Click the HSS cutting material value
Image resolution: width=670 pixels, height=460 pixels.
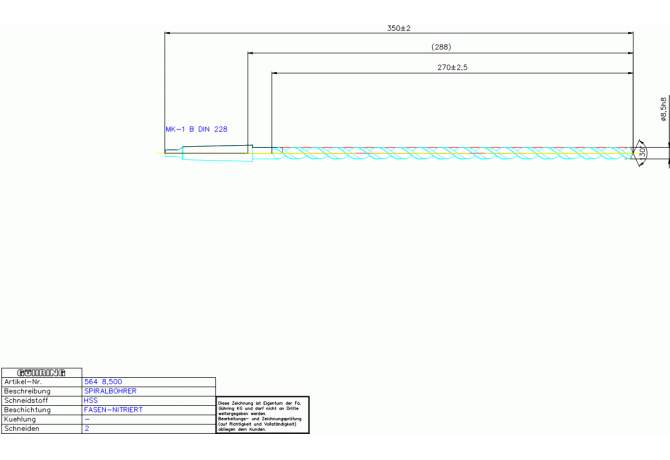(91, 400)
